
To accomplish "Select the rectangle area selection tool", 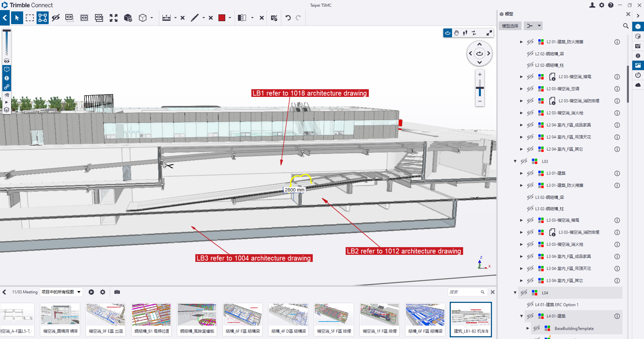I will point(30,18).
